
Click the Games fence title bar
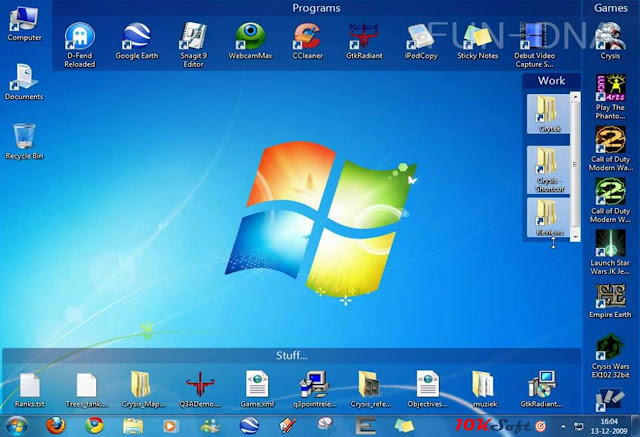[611, 8]
